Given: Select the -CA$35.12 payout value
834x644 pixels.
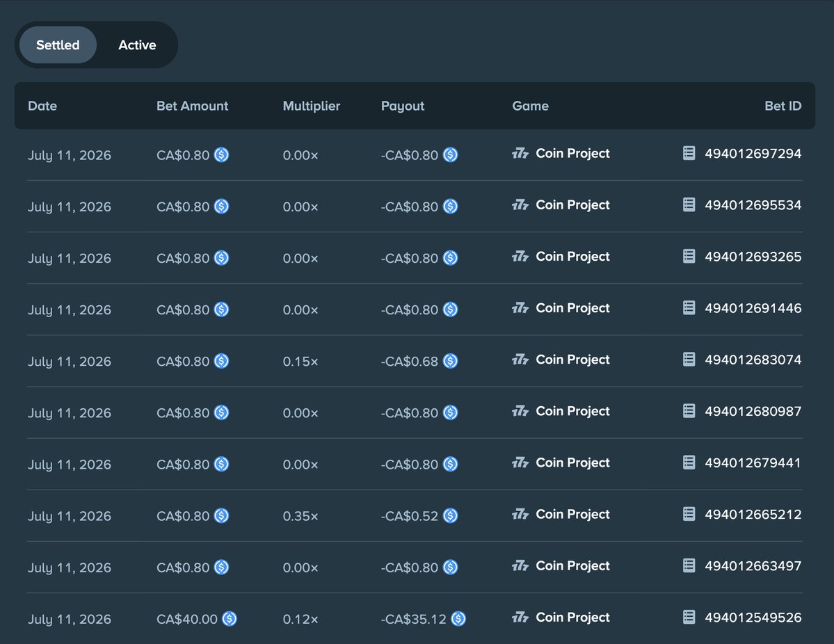Looking at the screenshot, I should coord(413,620).
